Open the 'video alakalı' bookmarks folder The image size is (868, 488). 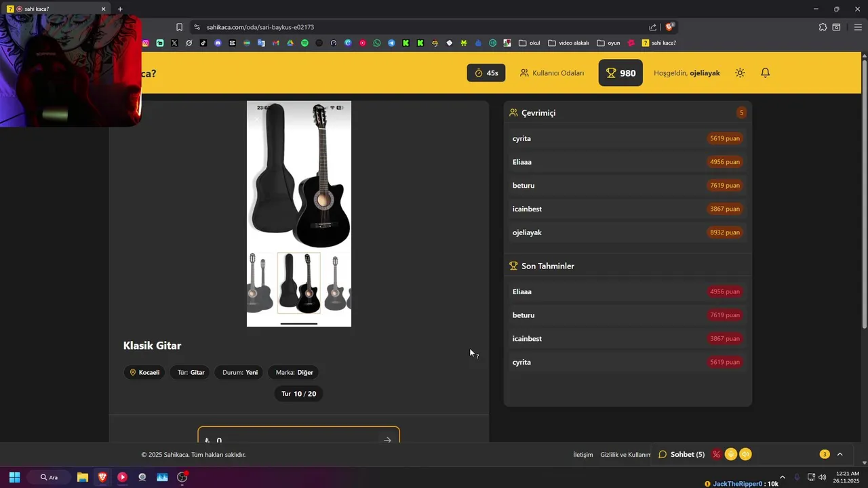pyautogui.click(x=568, y=43)
